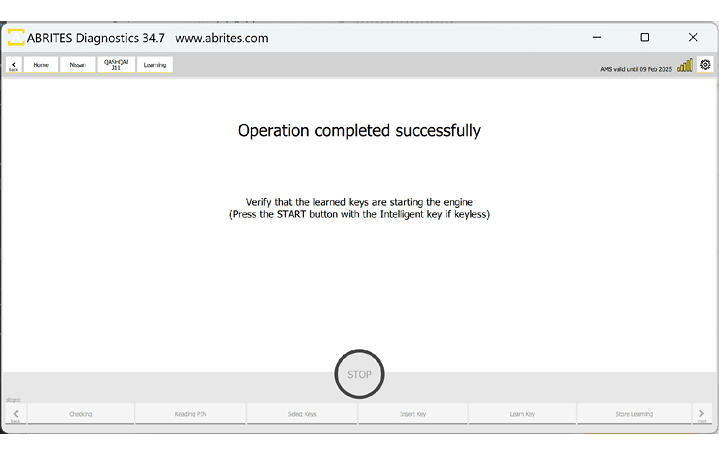Screen dimensions: 719x455
Task: Open the settings gear icon
Action: point(705,65)
